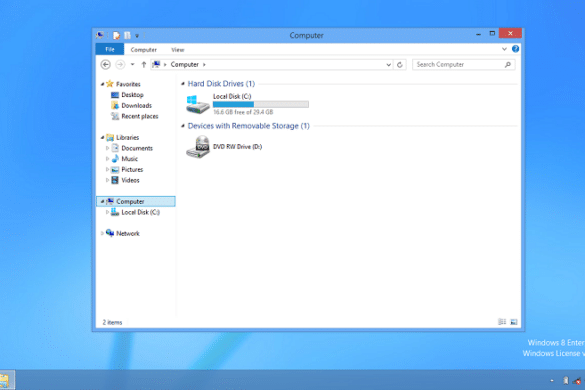
Task: Open Recent places under Favorites
Action: pos(140,116)
